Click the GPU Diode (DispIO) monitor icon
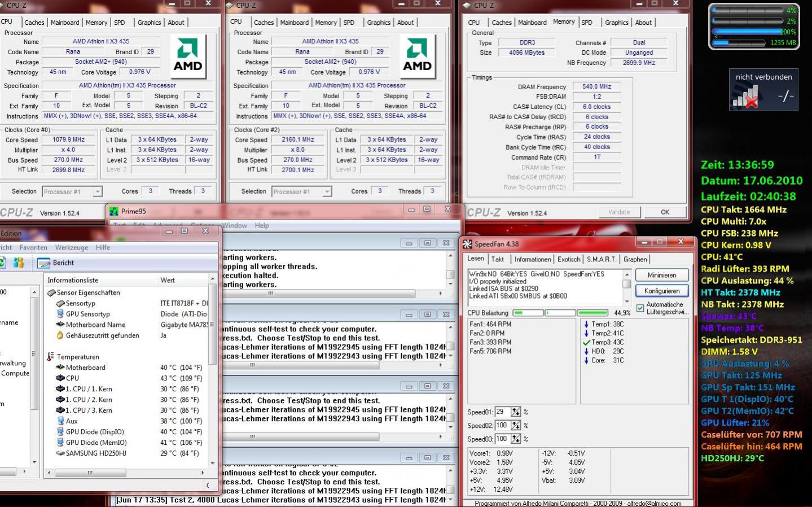This screenshot has width=812, height=507. [60, 432]
